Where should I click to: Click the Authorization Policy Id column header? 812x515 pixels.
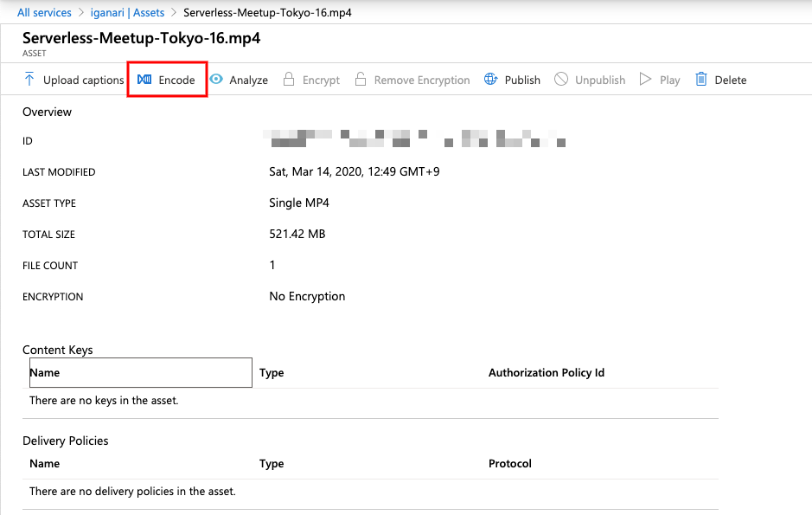point(547,372)
